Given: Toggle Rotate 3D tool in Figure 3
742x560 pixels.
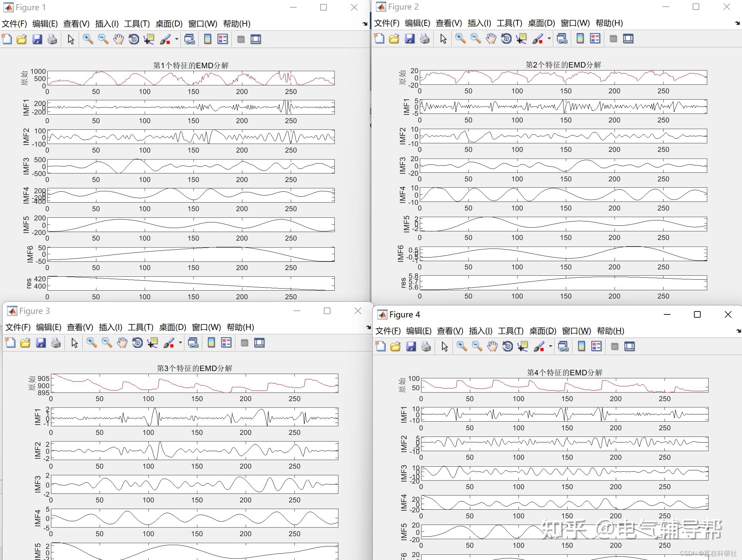Looking at the screenshot, I should click(137, 343).
